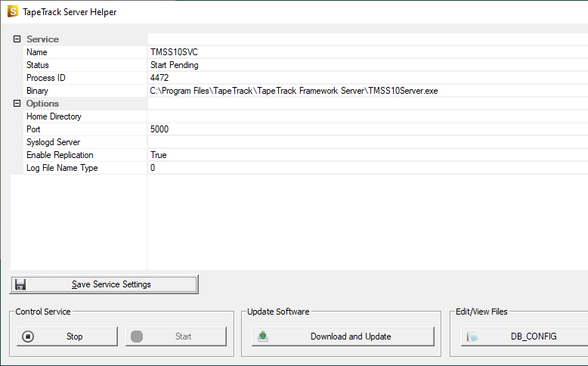This screenshot has height=366, width=588.
Task: Select the Name property row label
Action: point(37,52)
